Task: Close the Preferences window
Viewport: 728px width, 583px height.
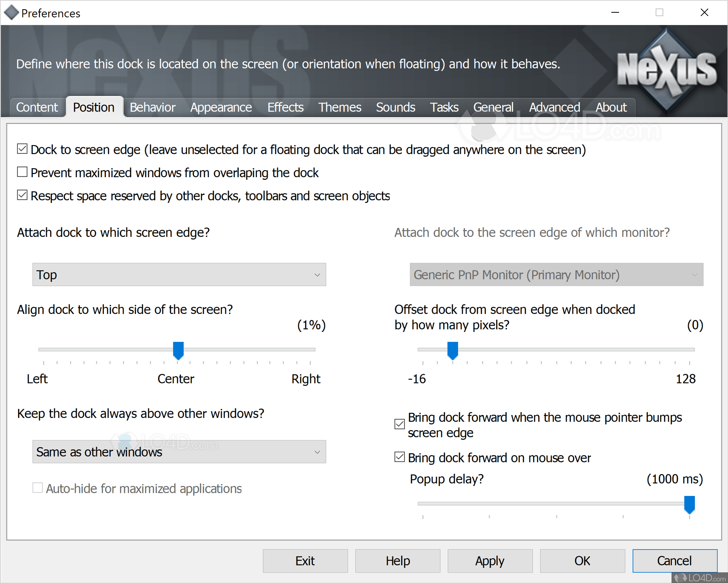Action: [705, 13]
